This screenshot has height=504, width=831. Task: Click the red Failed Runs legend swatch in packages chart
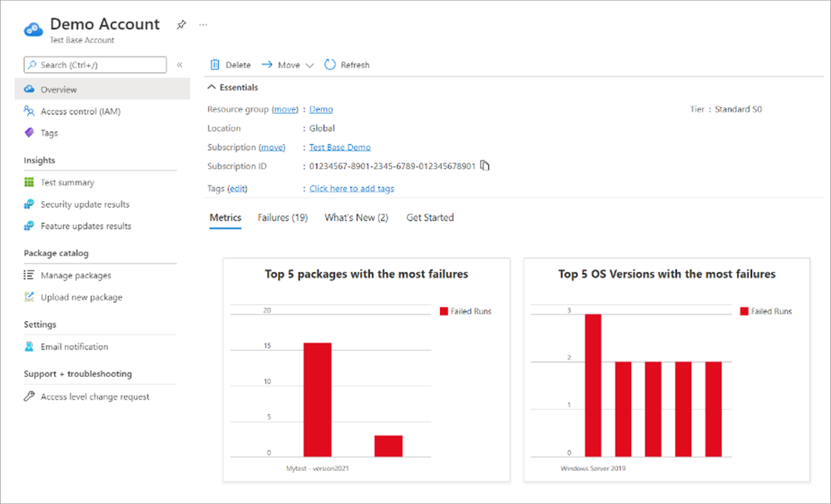click(x=444, y=311)
